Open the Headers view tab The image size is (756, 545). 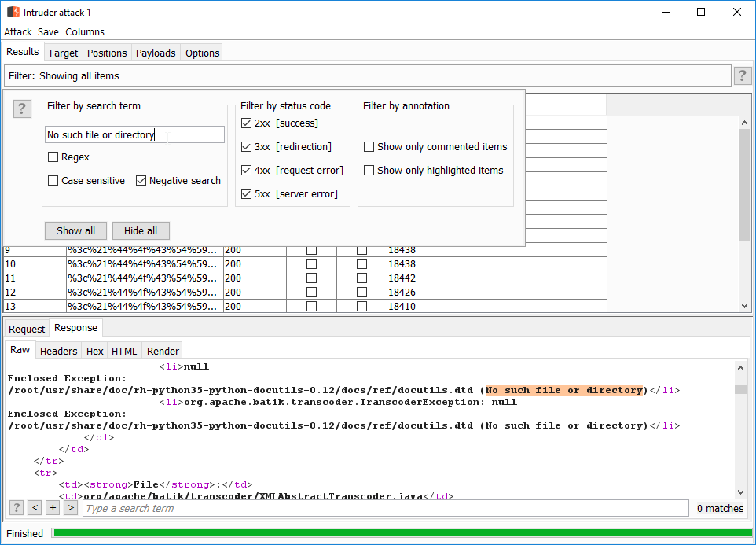tap(58, 351)
